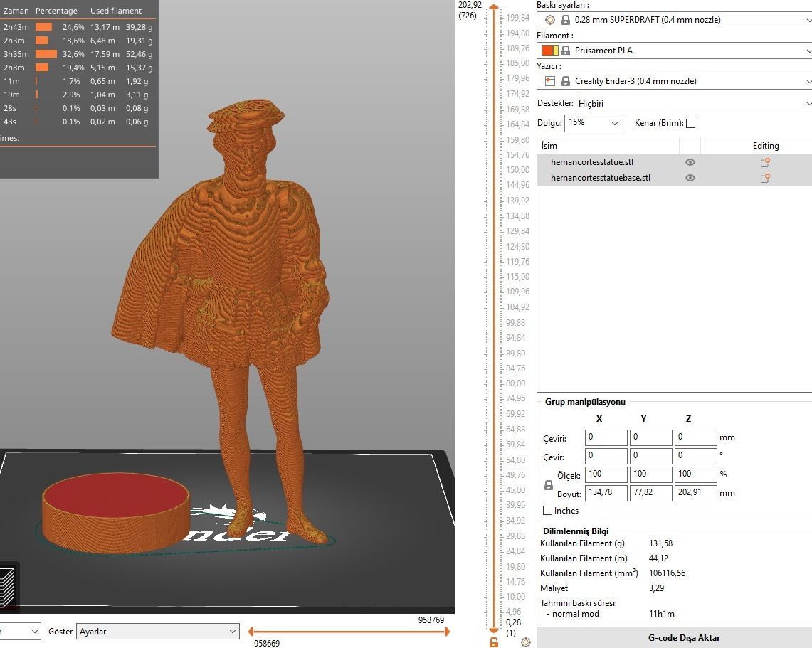Click the 2h3m legend row with 18,6%
812x648 pixels.
pos(78,41)
